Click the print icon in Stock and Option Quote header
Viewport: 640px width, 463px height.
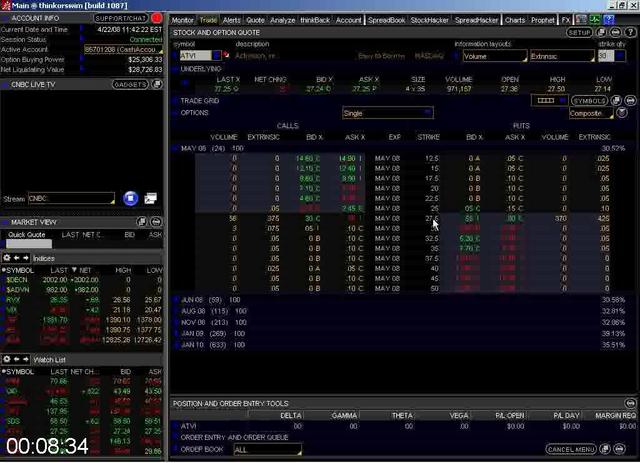pos(616,32)
